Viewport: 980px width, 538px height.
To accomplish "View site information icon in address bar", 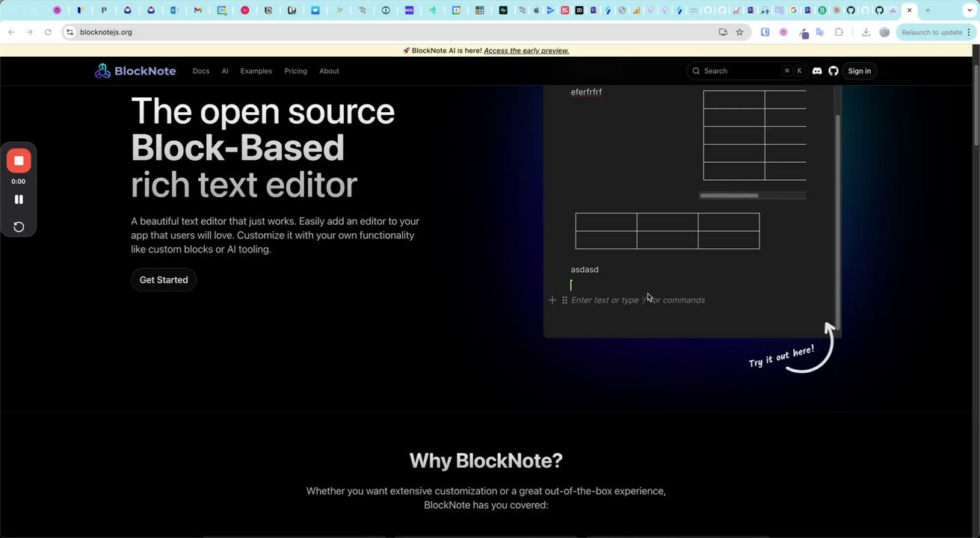I will pos(70,32).
